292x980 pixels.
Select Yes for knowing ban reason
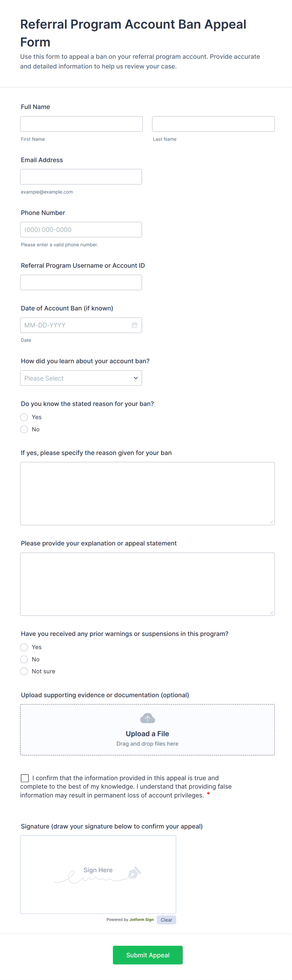[x=24, y=417]
